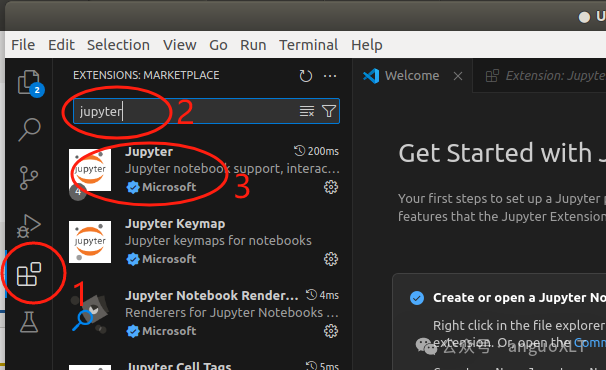
Task: Open the Source Control view
Action: pyautogui.click(x=29, y=178)
